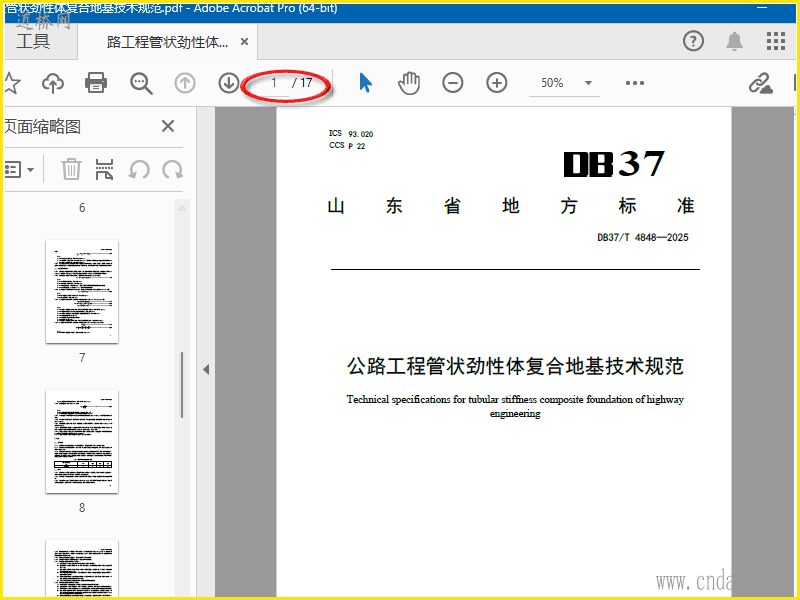Activate the hand pan tool
This screenshot has width=800, height=600.
click(409, 83)
